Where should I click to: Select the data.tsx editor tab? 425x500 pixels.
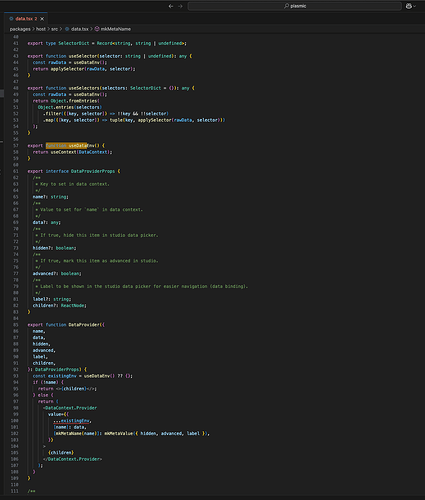[26, 19]
